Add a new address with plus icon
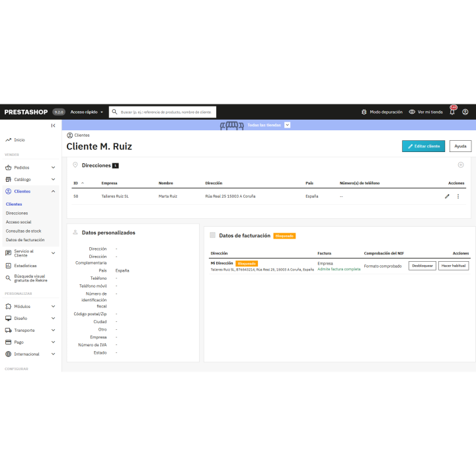 click(x=461, y=165)
